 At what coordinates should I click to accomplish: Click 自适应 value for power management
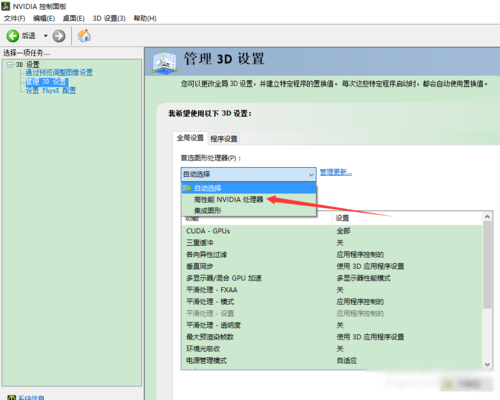click(347, 360)
